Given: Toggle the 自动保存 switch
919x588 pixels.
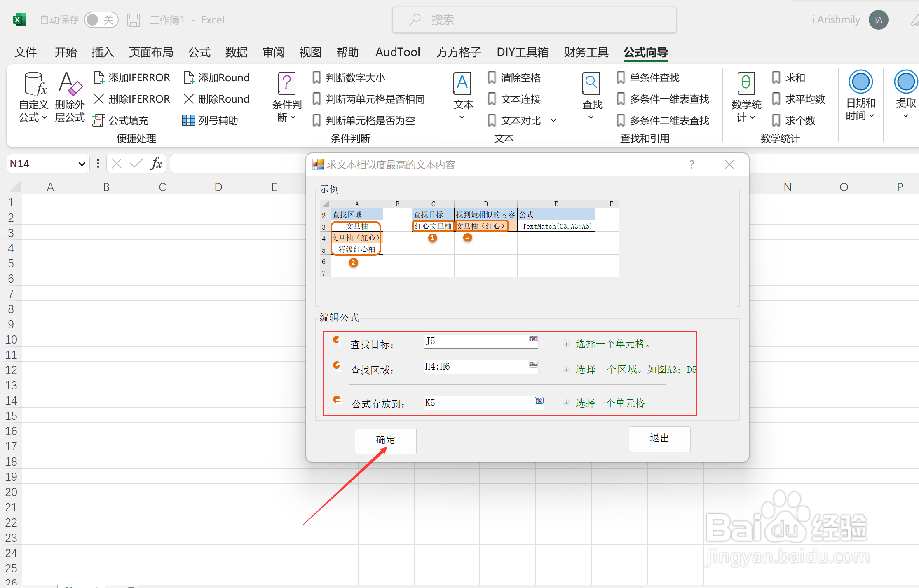Looking at the screenshot, I should (101, 20).
